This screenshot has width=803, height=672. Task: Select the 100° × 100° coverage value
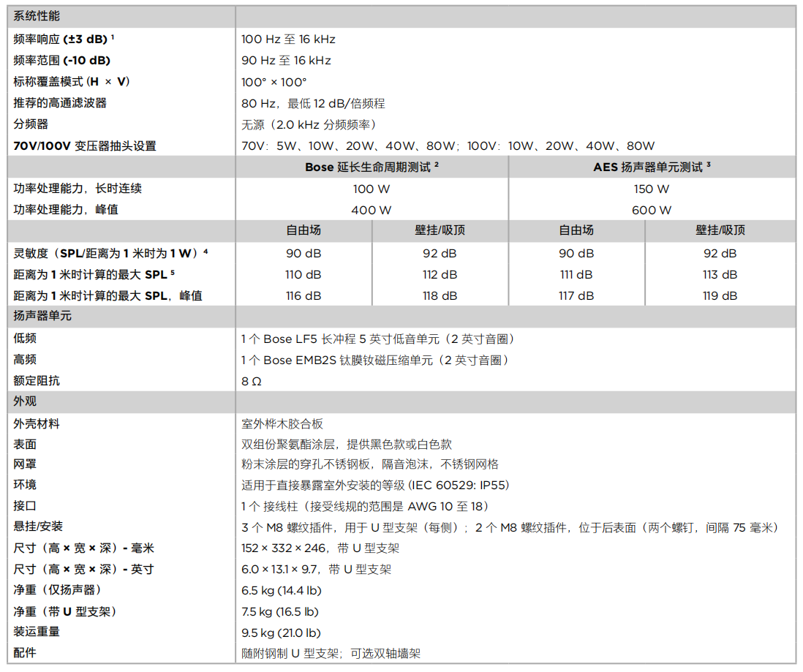point(274,82)
